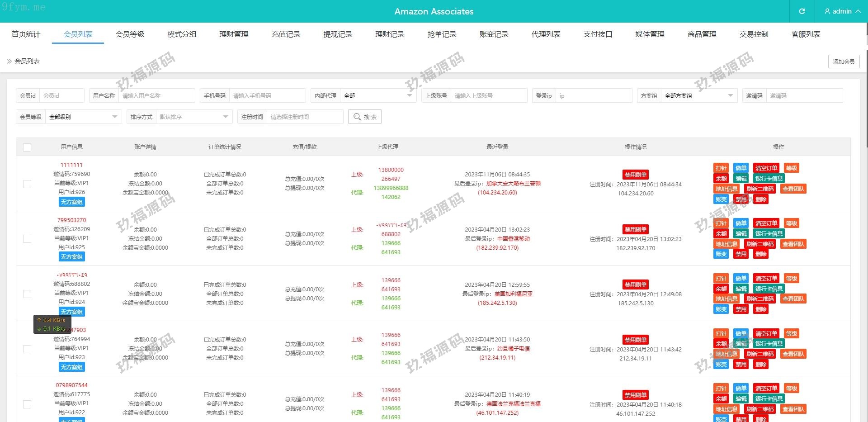Expand the 内部代理 dropdown
868x422 pixels.
click(377, 96)
